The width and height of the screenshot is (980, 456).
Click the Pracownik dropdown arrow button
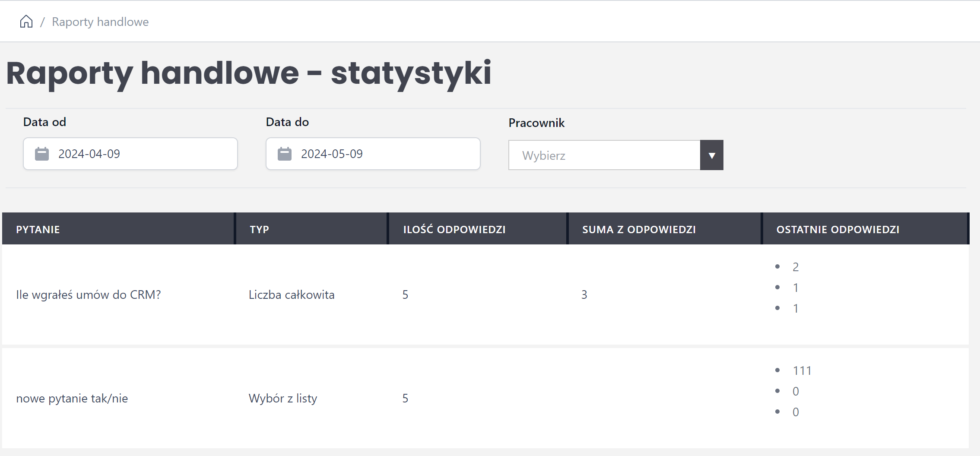coord(711,155)
